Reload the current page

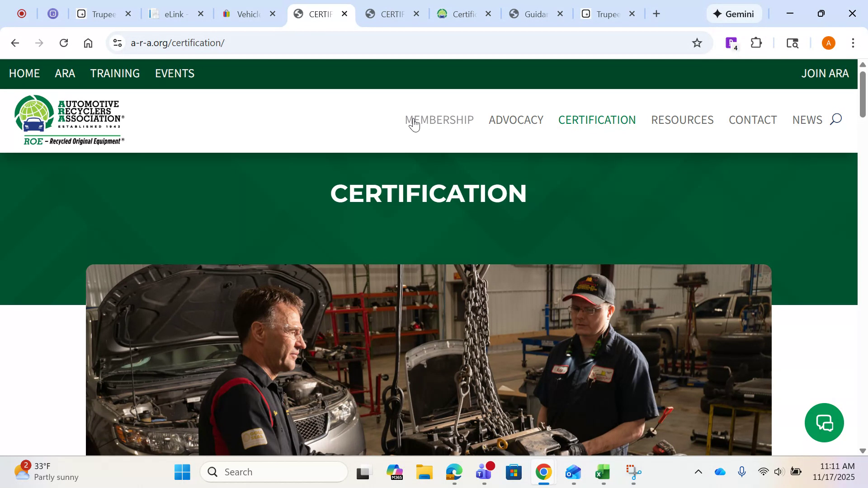pos(64,43)
